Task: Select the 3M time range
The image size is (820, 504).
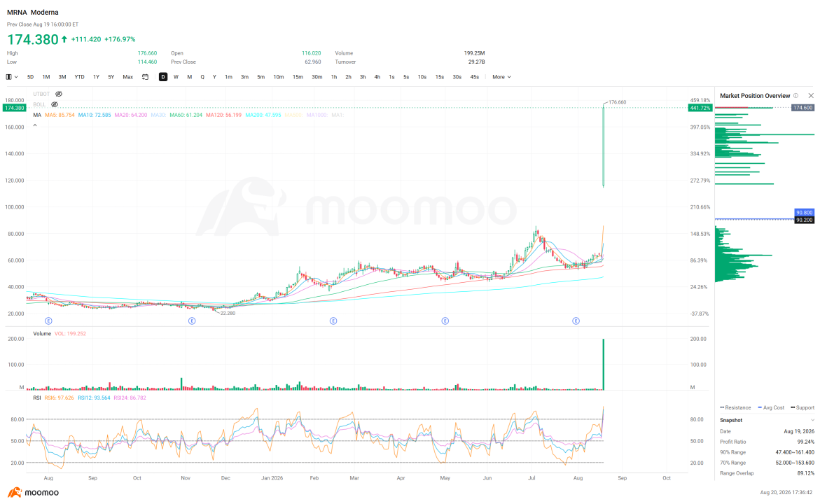Action: (62, 77)
